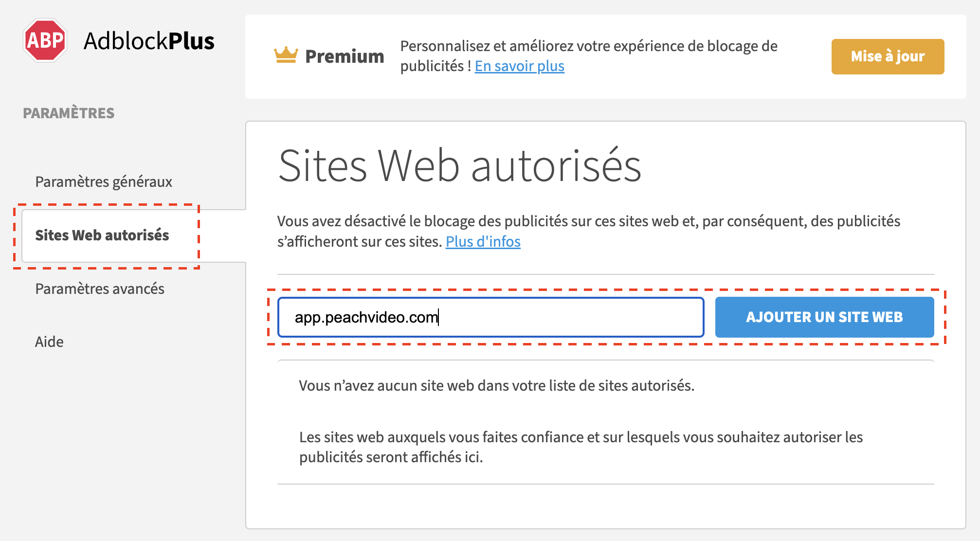Click the empty allowlist message 'Vous n'avez aucun site'

point(496,386)
